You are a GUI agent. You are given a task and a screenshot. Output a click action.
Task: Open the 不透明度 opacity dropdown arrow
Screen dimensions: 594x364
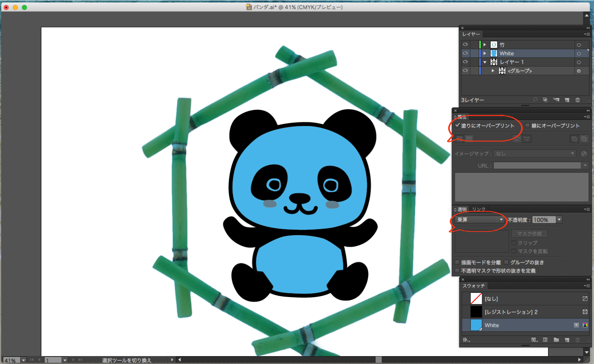559,220
